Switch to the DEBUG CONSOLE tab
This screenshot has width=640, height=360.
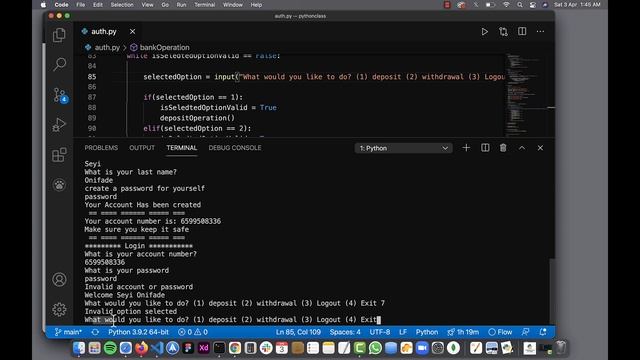pos(235,148)
